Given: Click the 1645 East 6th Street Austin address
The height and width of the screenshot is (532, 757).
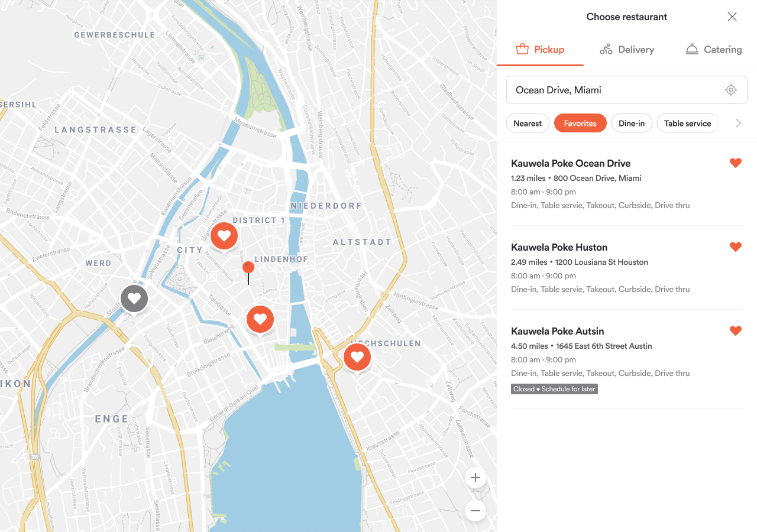Looking at the screenshot, I should coord(604,346).
